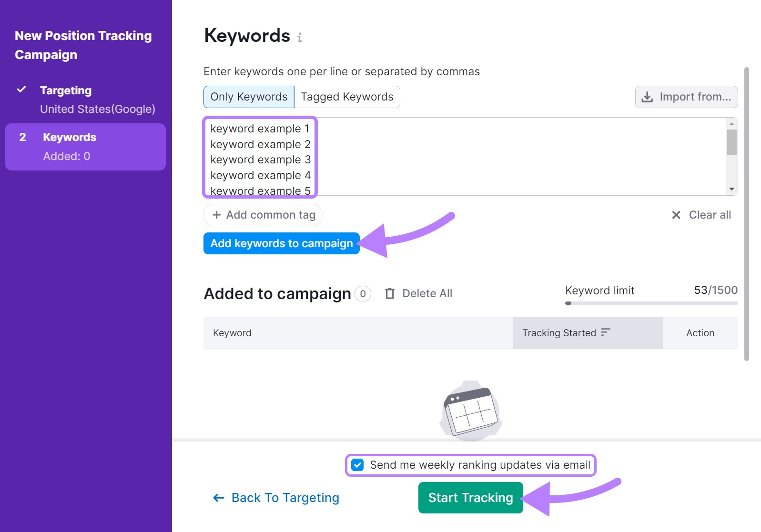The height and width of the screenshot is (532, 761).
Task: Open the Keywords step in sidebar
Action: (x=85, y=147)
